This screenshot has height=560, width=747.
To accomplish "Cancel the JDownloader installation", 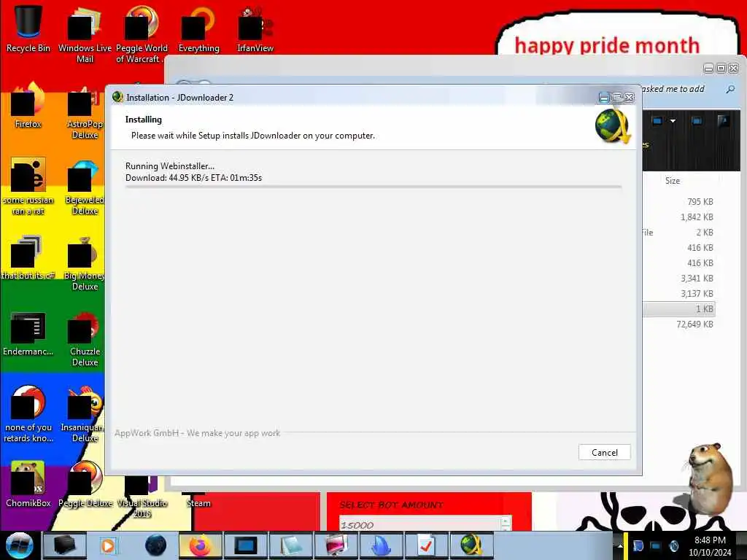I will pyautogui.click(x=604, y=452).
